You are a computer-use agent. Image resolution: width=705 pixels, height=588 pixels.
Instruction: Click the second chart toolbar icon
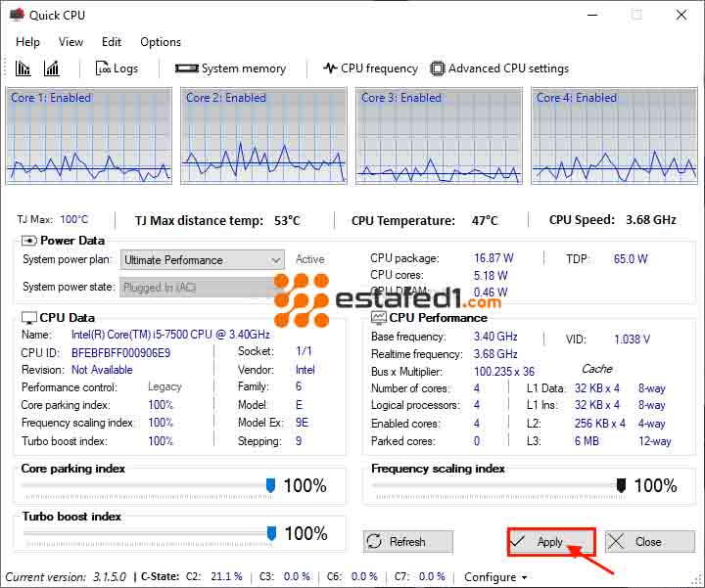[x=52, y=68]
